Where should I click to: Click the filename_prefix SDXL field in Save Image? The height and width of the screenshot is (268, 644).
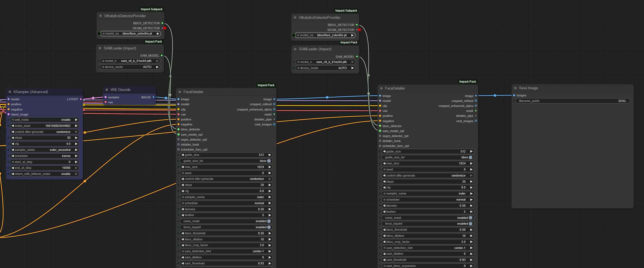572,101
